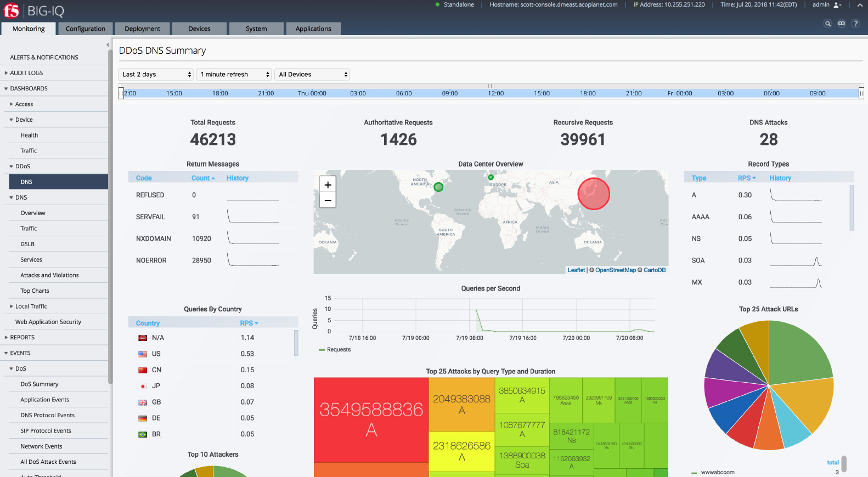Click the red Japan data center marker
The width and height of the screenshot is (868, 477).
pos(594,194)
